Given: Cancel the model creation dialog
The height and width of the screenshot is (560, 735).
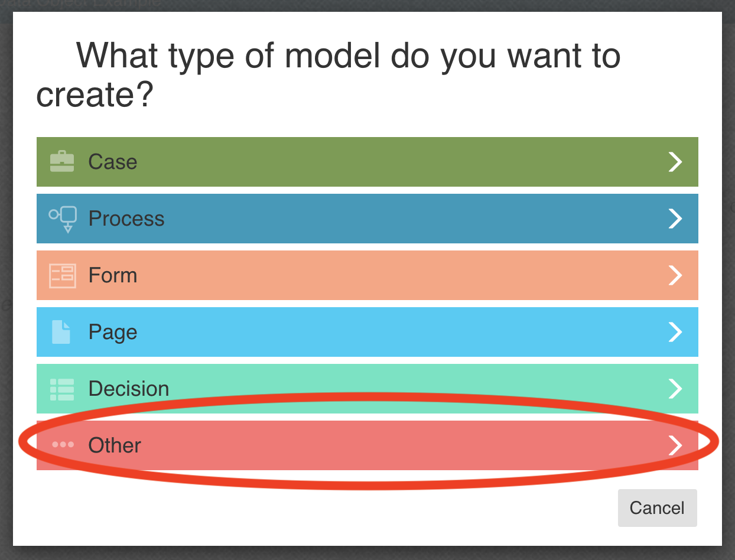Looking at the screenshot, I should coord(657,507).
